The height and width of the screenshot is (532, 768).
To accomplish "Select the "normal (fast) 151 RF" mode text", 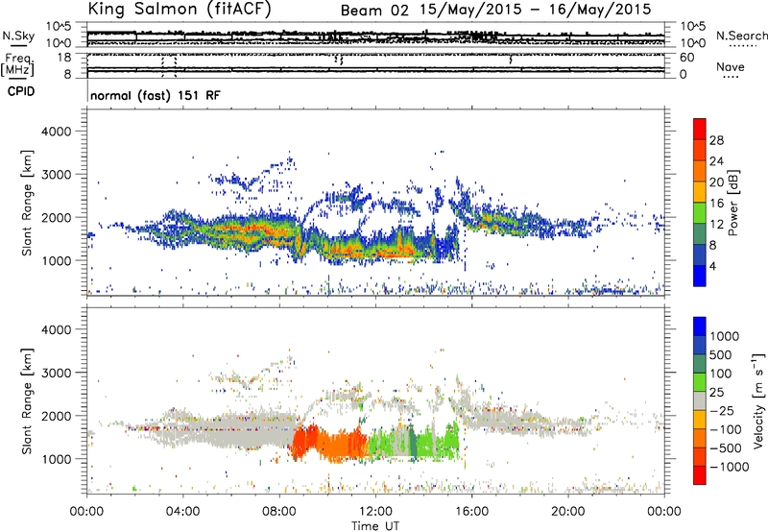I will coord(156,95).
